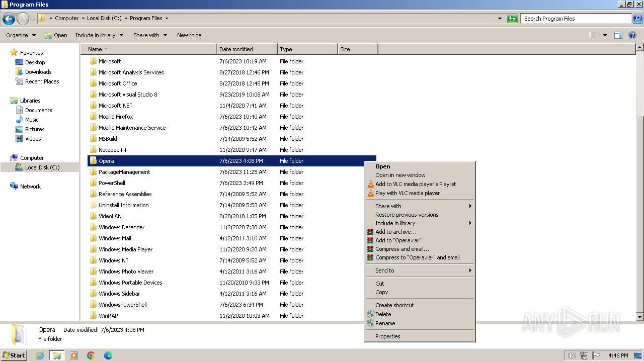Screen dimensions: 644x362
Task: Launch Microsoft Edge from taskbar
Action: (108, 355)
